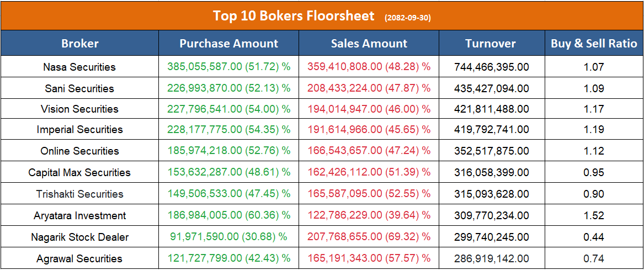Select the Nasa Securities broker name

tap(79, 67)
